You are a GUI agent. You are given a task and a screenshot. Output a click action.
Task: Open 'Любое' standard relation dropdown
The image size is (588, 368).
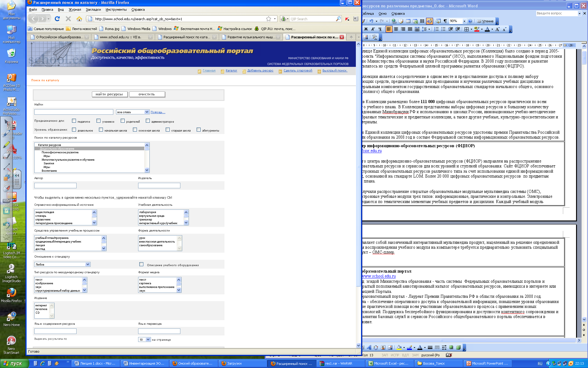[x=62, y=264]
